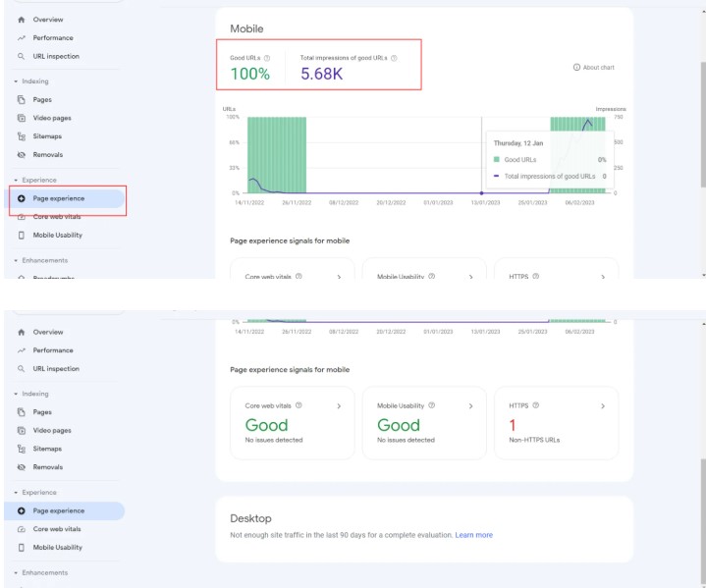Collapse the Experience section in the lower sidebar
This screenshot has width=706, height=588.
pyautogui.click(x=17, y=493)
